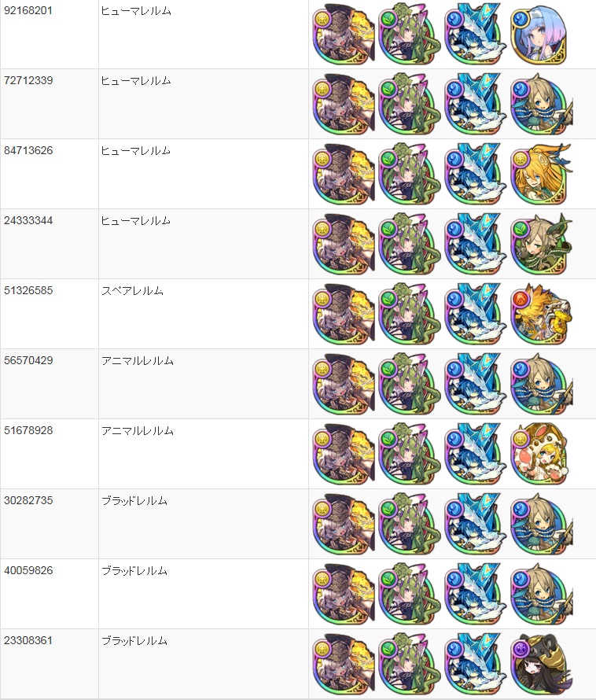The height and width of the screenshot is (700, 596).
Task: Click the green cat-eared archer icon in row 24333344
Action: [x=541, y=244]
